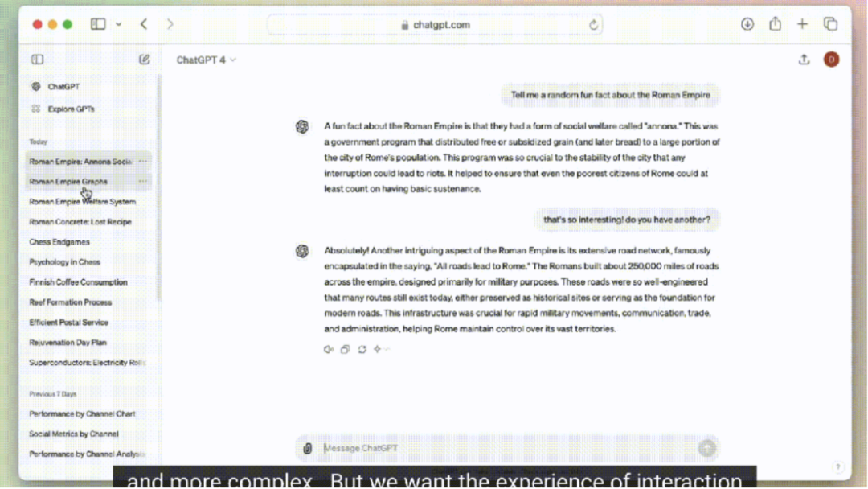Open a new Safari tab with plus icon
This screenshot has height=489, width=868.
pyautogui.click(x=802, y=24)
